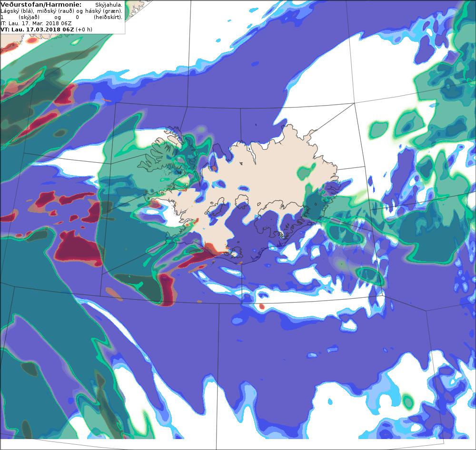Click the 'IT: Lau. 17. Mar. 2018 06Z' line
476x450 pixels.
[36, 23]
